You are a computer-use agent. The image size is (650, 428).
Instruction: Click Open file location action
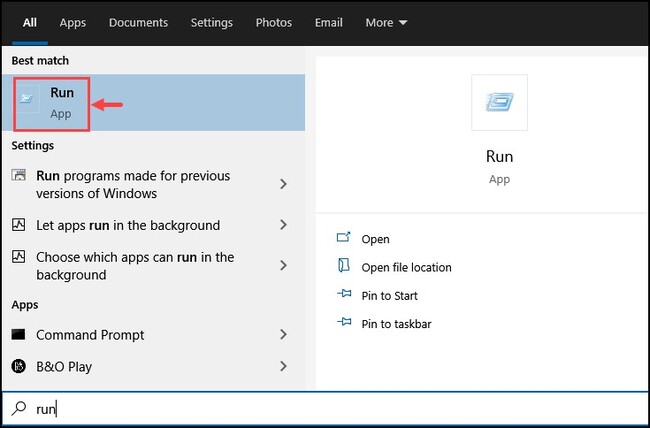click(406, 268)
